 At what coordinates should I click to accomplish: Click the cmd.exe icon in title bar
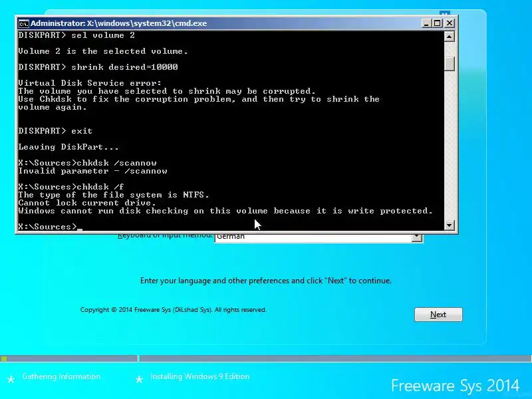tap(24, 23)
